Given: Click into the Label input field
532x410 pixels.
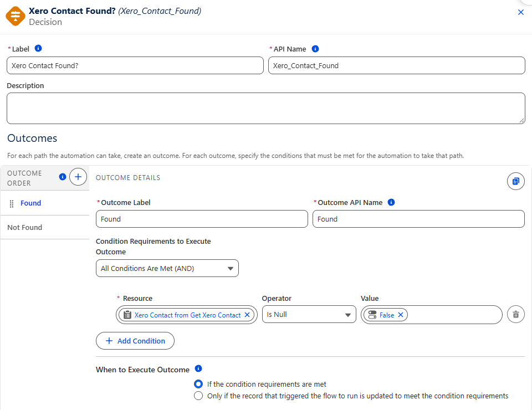Looking at the screenshot, I should [135, 65].
